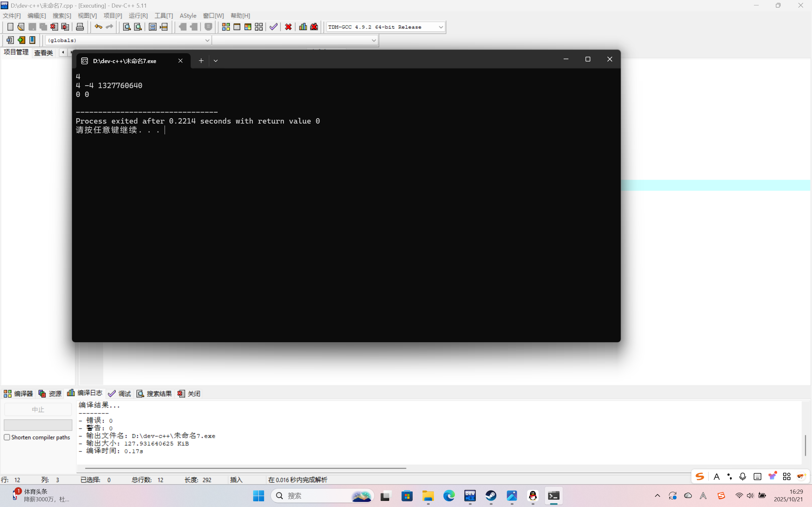Add new terminal tab with plus
Image resolution: width=812 pixels, height=507 pixels.
[x=201, y=61]
